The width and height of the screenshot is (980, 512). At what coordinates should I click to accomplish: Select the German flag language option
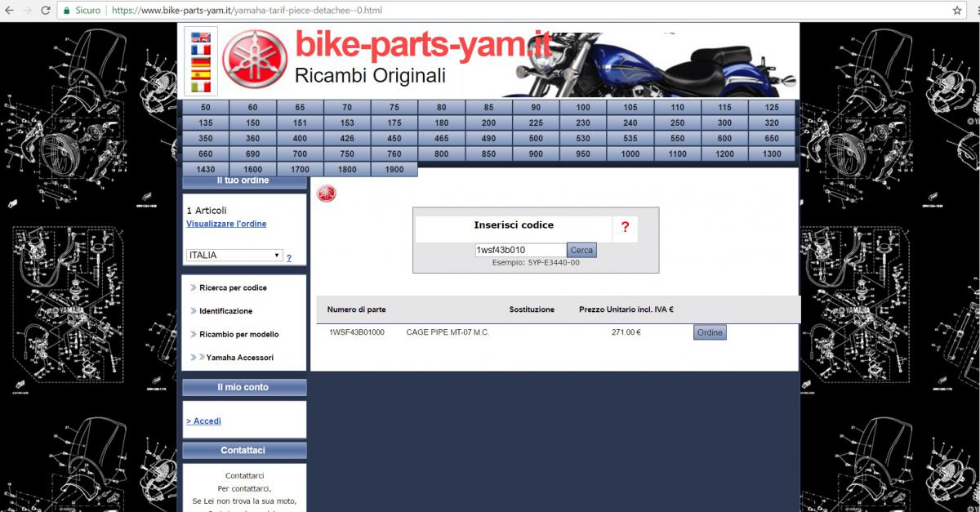200,62
